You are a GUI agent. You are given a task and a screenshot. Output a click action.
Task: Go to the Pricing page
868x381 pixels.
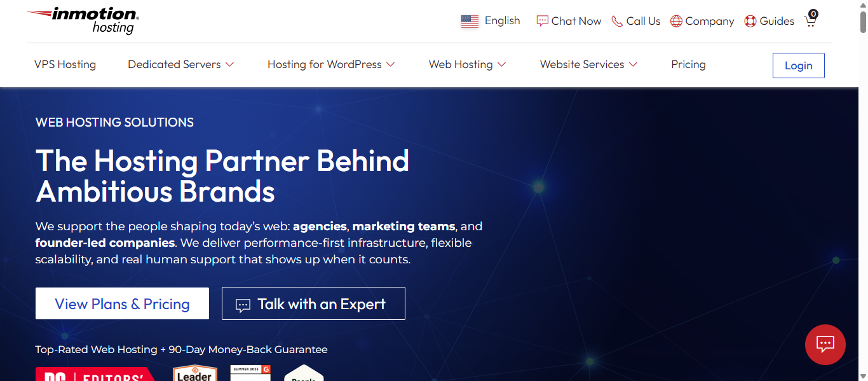pos(688,64)
